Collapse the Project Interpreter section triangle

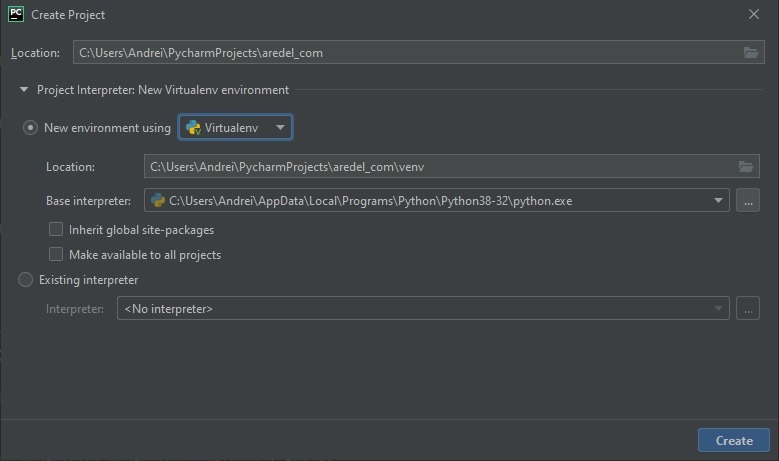coord(24,89)
